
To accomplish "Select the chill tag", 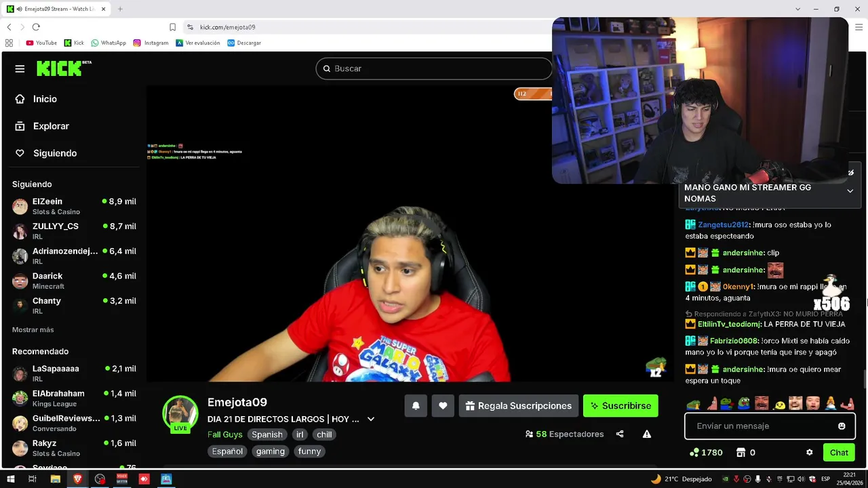I will (324, 434).
